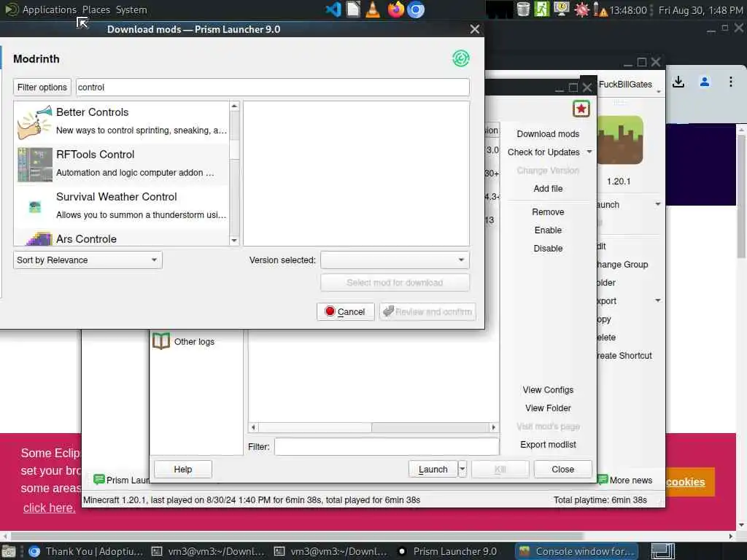Click the mods table horizontal scrollbar
Screen dimensions: 747x560
tap(373, 427)
